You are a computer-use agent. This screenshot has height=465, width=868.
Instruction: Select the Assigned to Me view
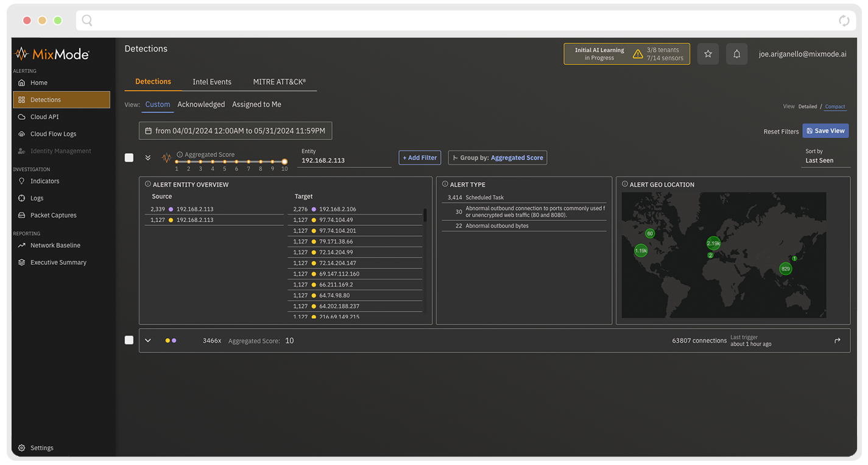point(256,105)
